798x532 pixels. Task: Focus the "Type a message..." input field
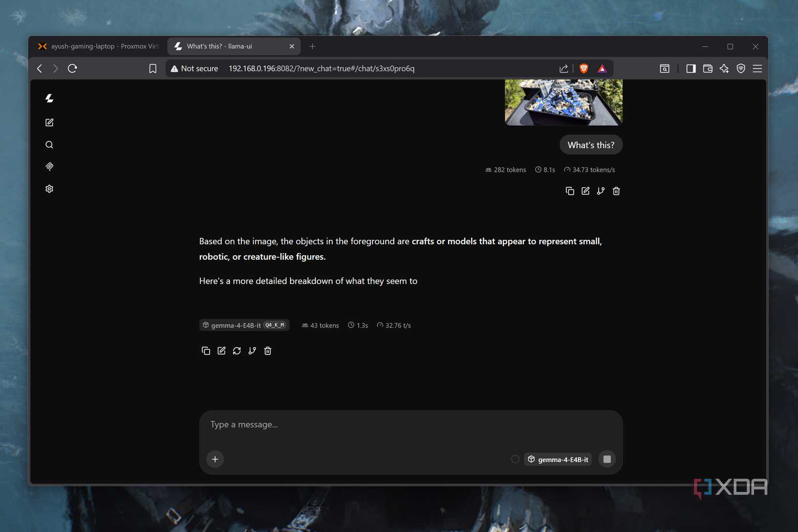tap(410, 425)
